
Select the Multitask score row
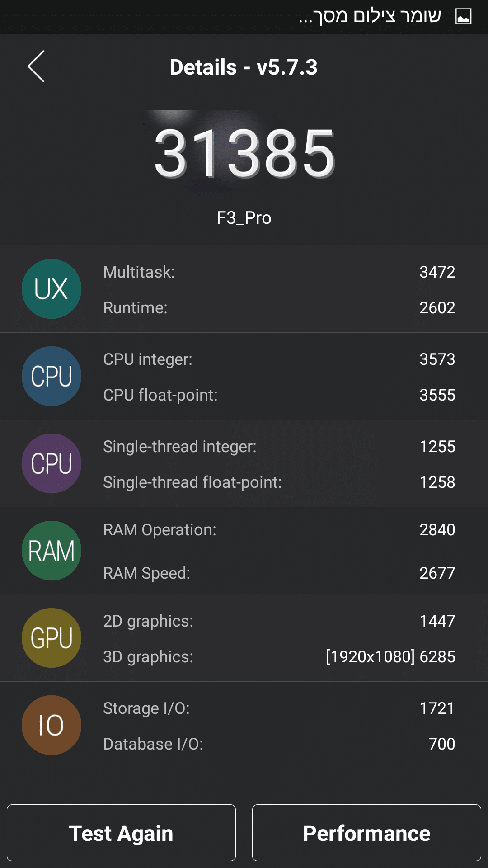coord(279,272)
